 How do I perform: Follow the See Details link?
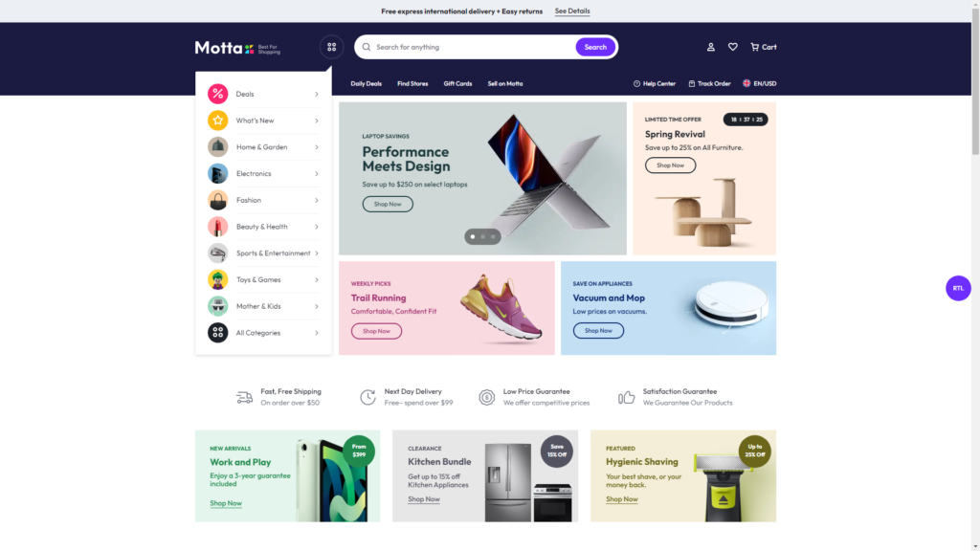coord(572,11)
